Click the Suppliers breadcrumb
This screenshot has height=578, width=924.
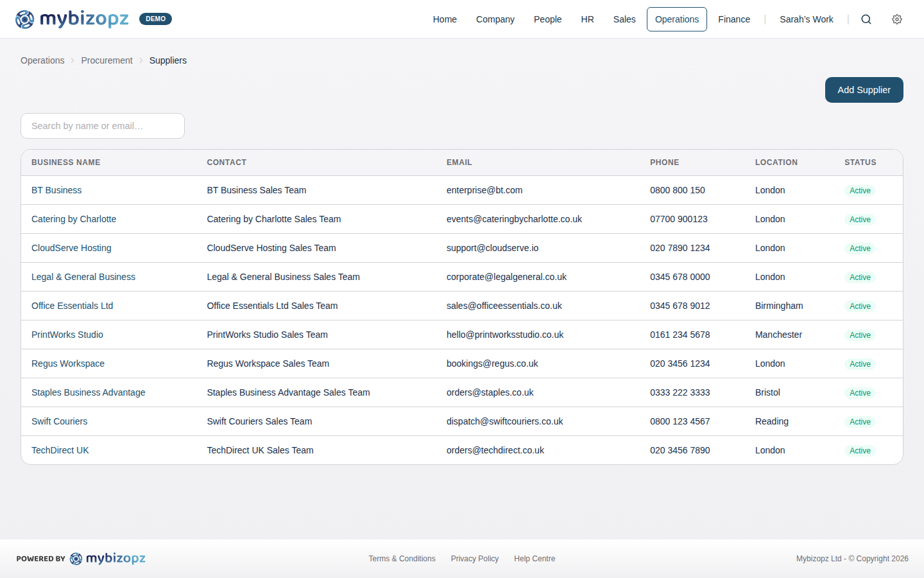pos(168,60)
